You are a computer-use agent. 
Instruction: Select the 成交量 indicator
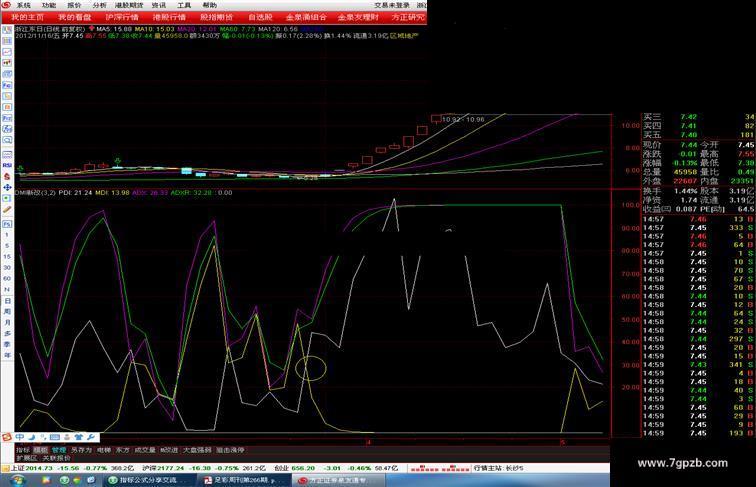coord(145,450)
